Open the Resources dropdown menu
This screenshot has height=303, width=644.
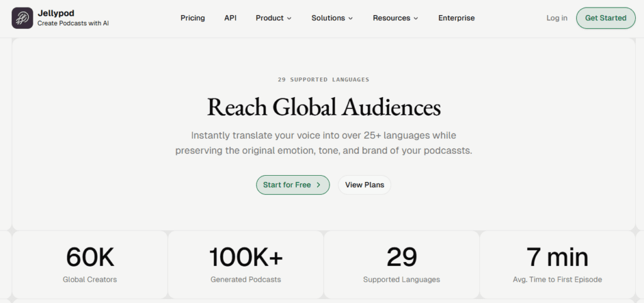[x=395, y=18]
